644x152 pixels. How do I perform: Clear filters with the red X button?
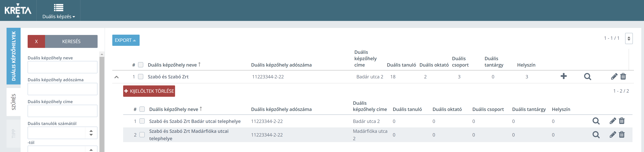pos(36,42)
